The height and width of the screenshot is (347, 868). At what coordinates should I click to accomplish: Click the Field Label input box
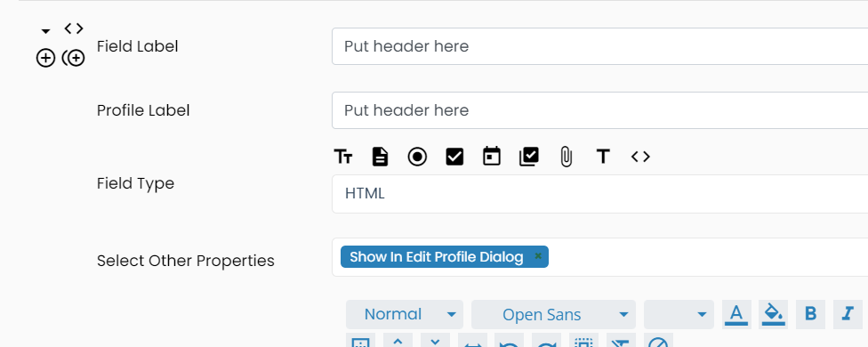pyautogui.click(x=599, y=46)
